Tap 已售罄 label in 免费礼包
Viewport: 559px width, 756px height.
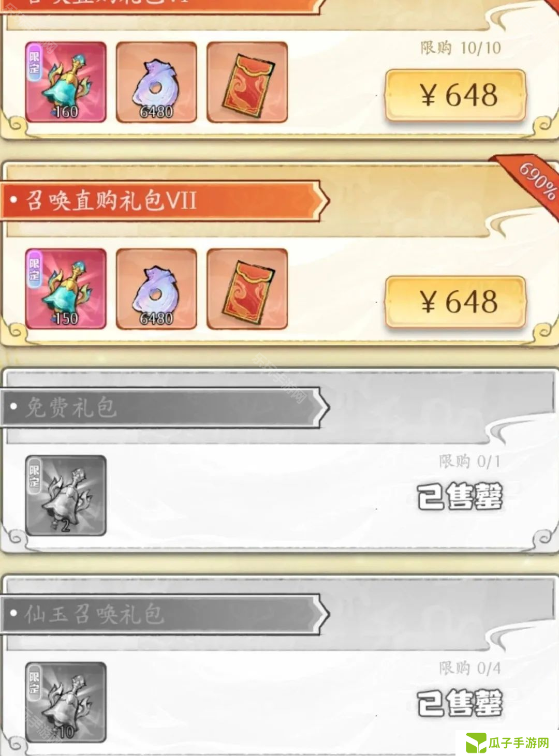coord(460,496)
